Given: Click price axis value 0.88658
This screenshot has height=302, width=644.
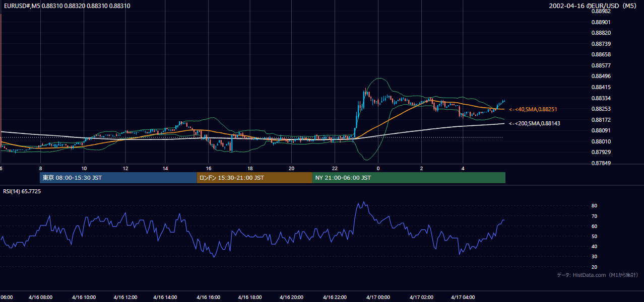Looking at the screenshot, I should (600, 54).
